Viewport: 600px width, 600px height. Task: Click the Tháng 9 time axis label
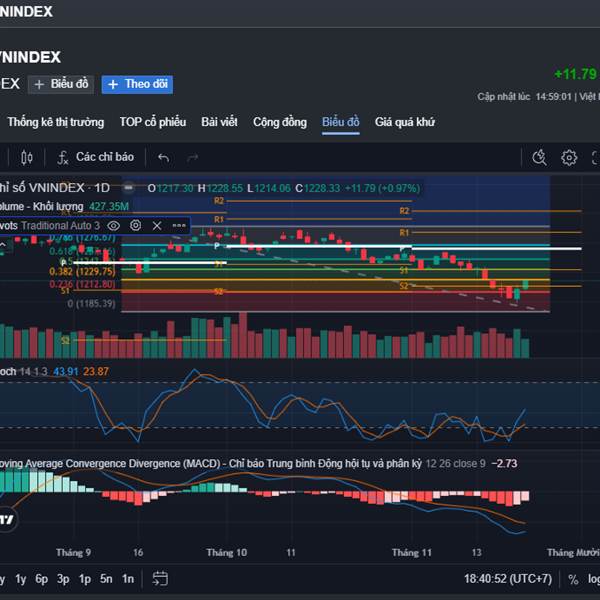tap(73, 553)
